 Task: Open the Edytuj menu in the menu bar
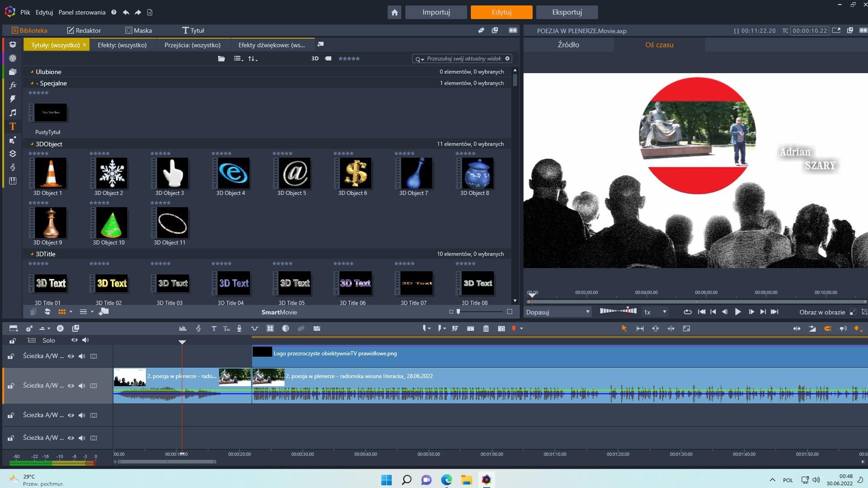coord(44,12)
